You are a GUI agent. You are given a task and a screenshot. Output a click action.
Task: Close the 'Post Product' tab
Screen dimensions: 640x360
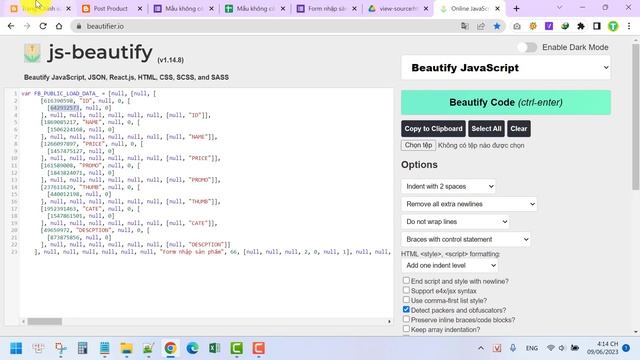tap(140, 9)
